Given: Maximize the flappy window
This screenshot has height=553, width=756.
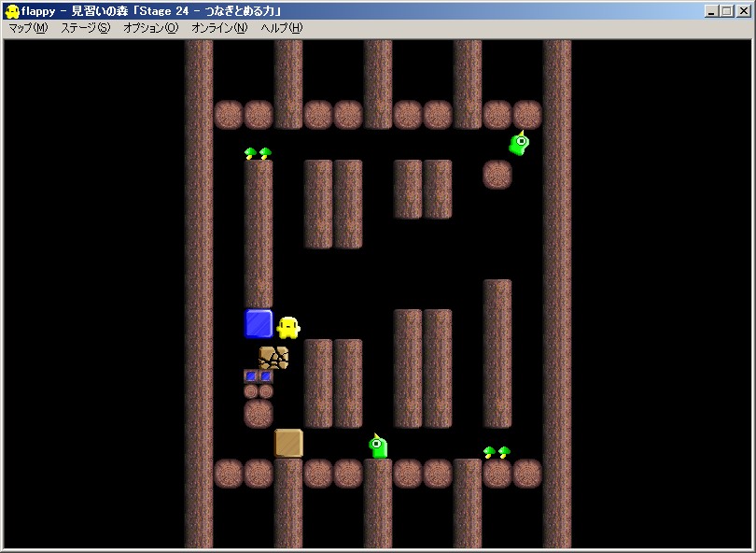Looking at the screenshot, I should 726,11.
